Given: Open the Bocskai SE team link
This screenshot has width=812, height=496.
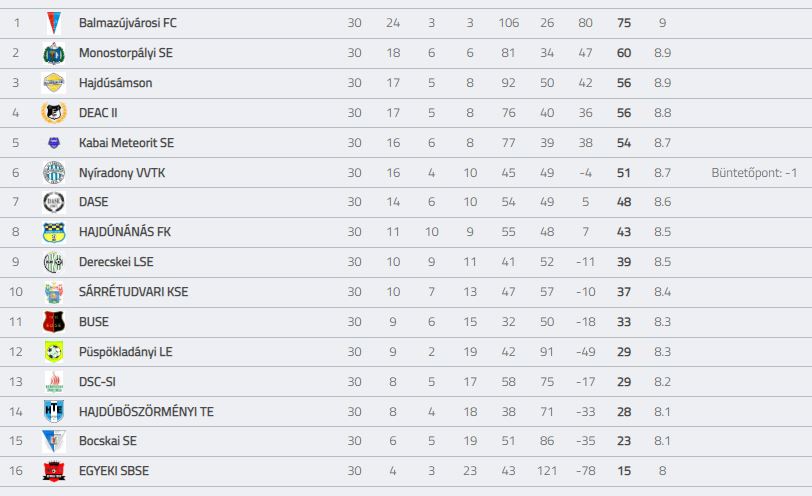Looking at the screenshot, I should point(108,441).
